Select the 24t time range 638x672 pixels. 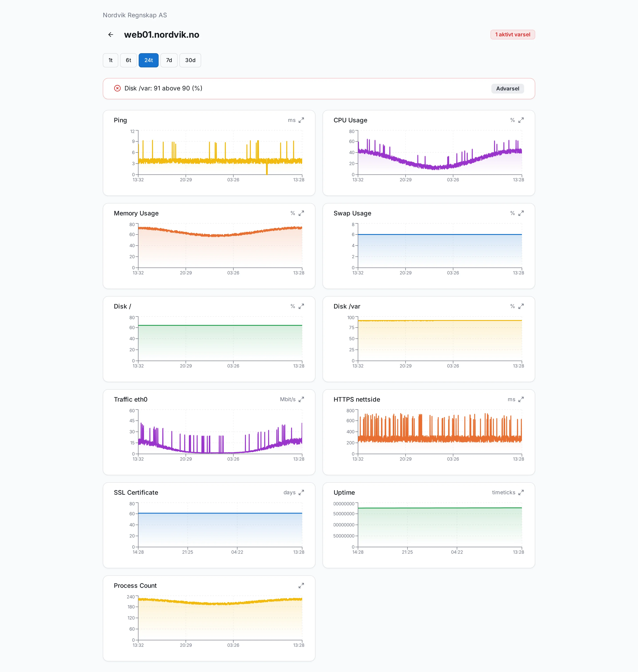(149, 60)
